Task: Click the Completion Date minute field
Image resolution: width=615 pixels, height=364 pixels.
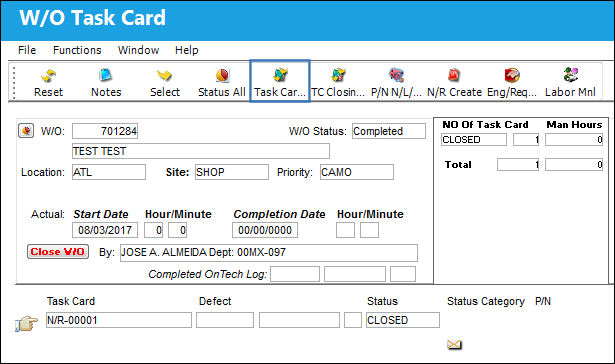Action: (x=369, y=230)
